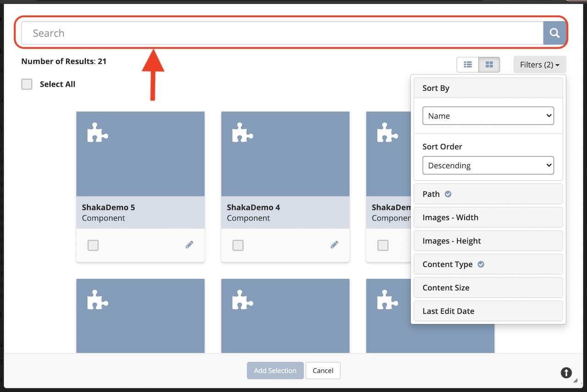Click the Number of Results: 21 text
The height and width of the screenshot is (392, 587).
point(64,61)
